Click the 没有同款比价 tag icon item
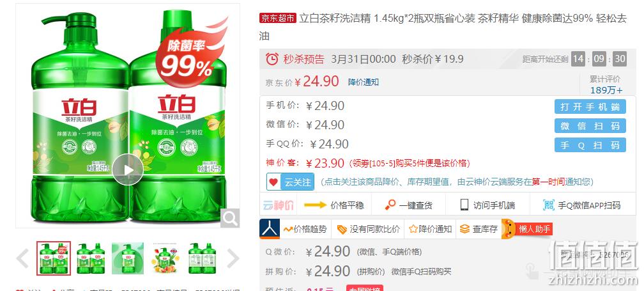 pos(368,229)
